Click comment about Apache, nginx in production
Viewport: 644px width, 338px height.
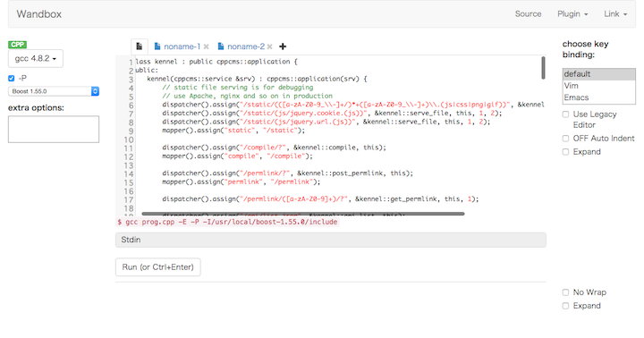click(x=247, y=96)
